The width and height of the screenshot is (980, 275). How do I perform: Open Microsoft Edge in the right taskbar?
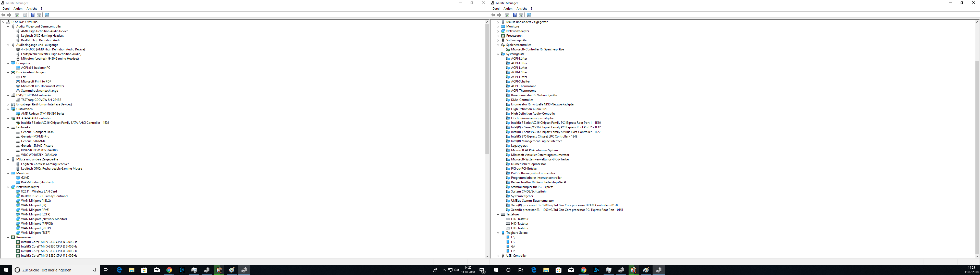(x=534, y=270)
